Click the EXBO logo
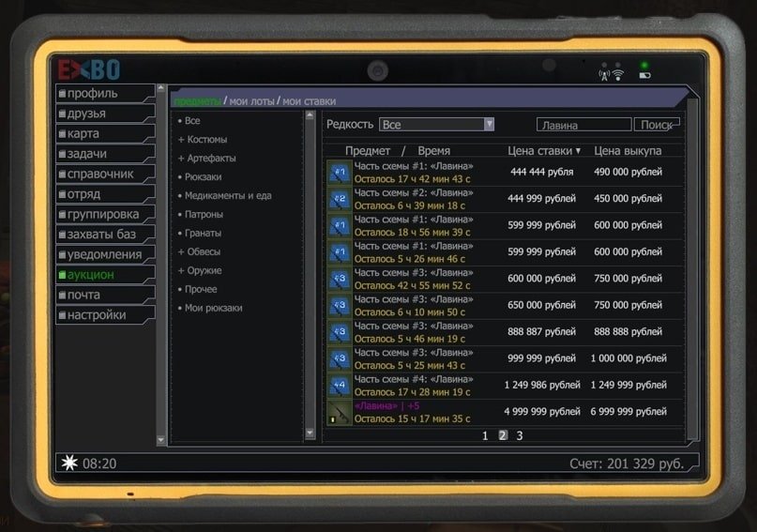Image resolution: width=757 pixels, height=532 pixels. point(89,69)
